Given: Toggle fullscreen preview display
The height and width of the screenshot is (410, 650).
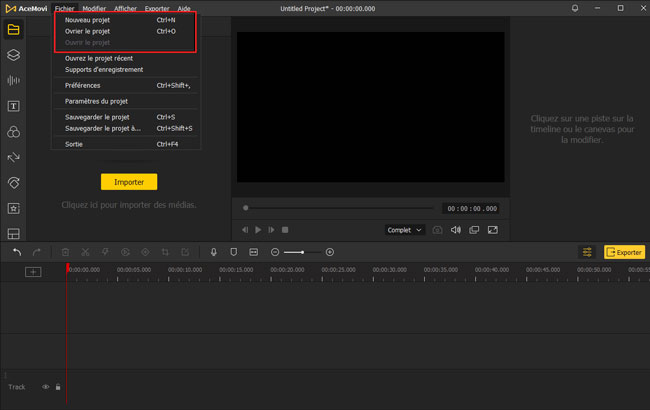Looking at the screenshot, I should 492,230.
